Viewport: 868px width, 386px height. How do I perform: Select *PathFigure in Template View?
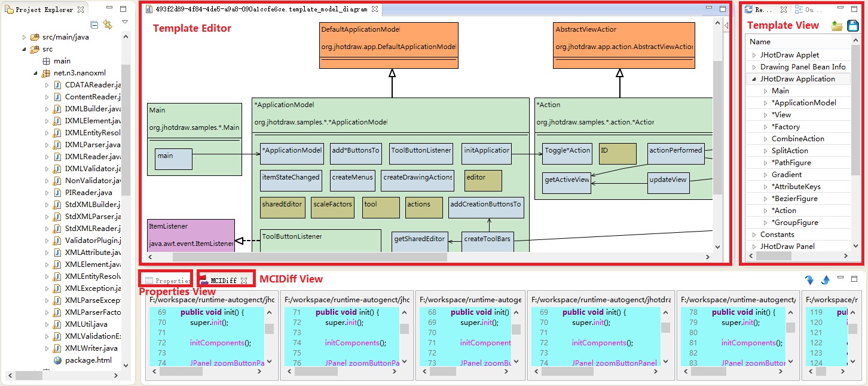[x=791, y=163]
